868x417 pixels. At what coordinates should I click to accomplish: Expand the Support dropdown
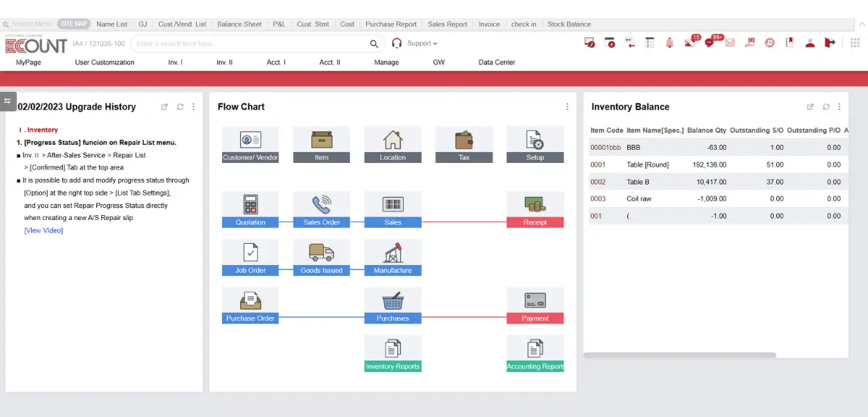[x=422, y=43]
